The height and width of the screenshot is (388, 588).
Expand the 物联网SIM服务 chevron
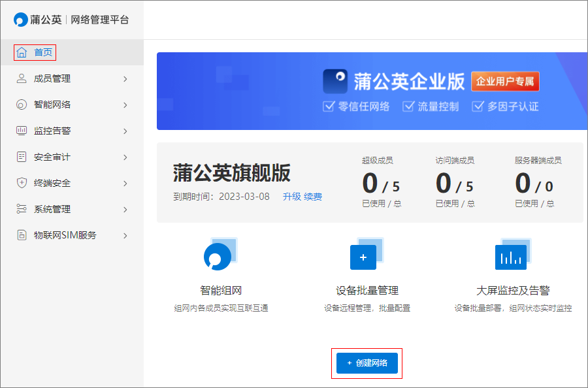click(125, 235)
